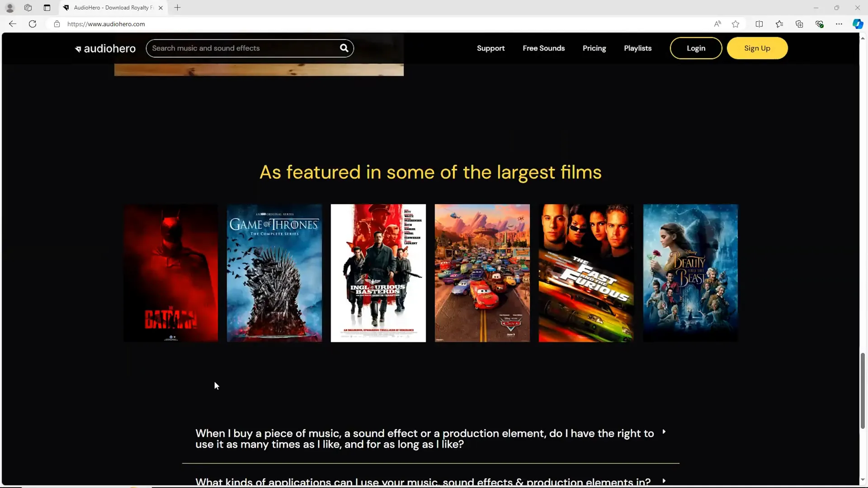868x488 pixels.
Task: Click the scrollbar up arrow
Action: (863, 38)
